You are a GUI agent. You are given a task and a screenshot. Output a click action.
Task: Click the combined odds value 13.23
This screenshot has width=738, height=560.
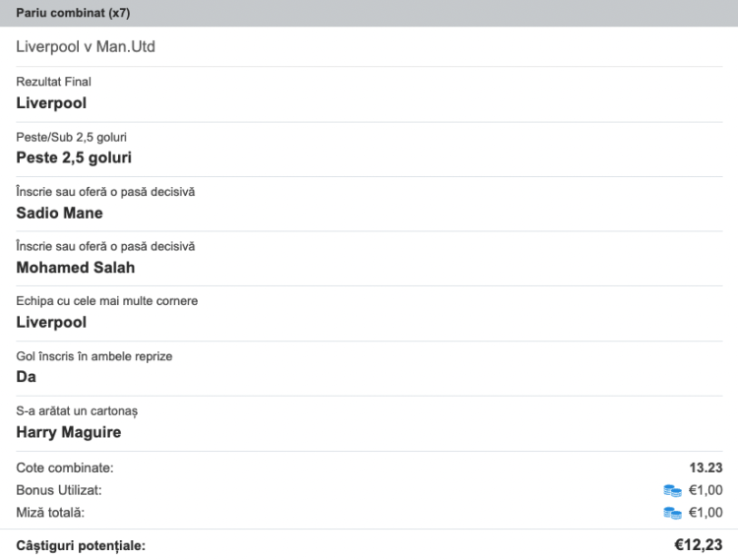[x=706, y=467]
